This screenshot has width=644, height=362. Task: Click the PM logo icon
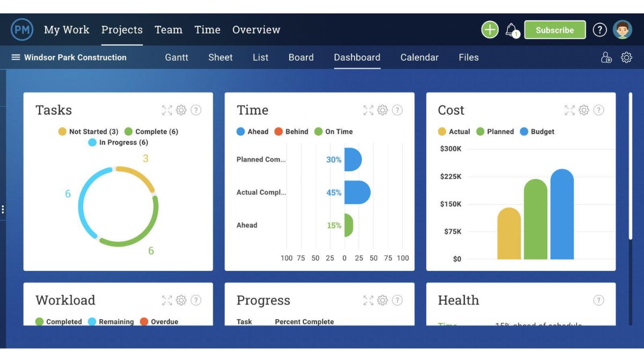(x=22, y=30)
